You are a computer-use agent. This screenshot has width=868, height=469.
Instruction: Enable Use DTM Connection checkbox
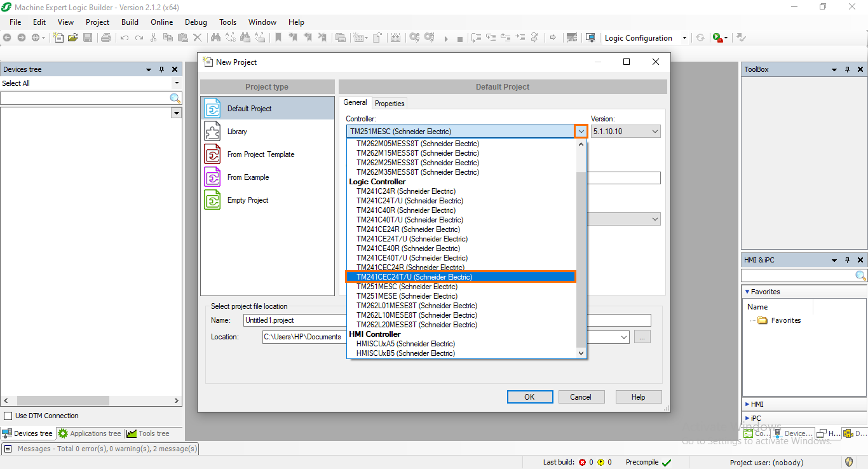tap(8, 416)
